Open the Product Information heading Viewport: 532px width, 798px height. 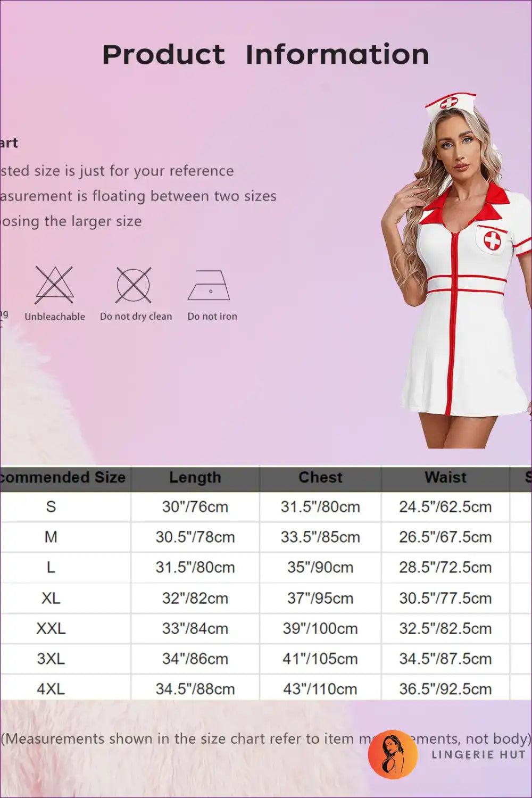(266, 53)
